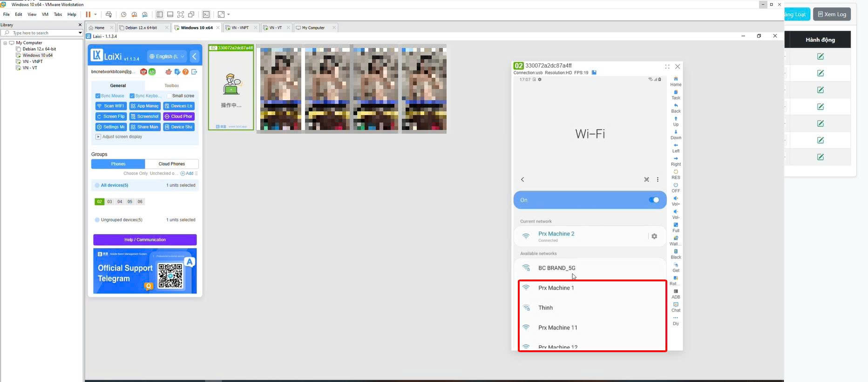The width and height of the screenshot is (868, 382).
Task: Click the Vol+ icon
Action: (676, 198)
